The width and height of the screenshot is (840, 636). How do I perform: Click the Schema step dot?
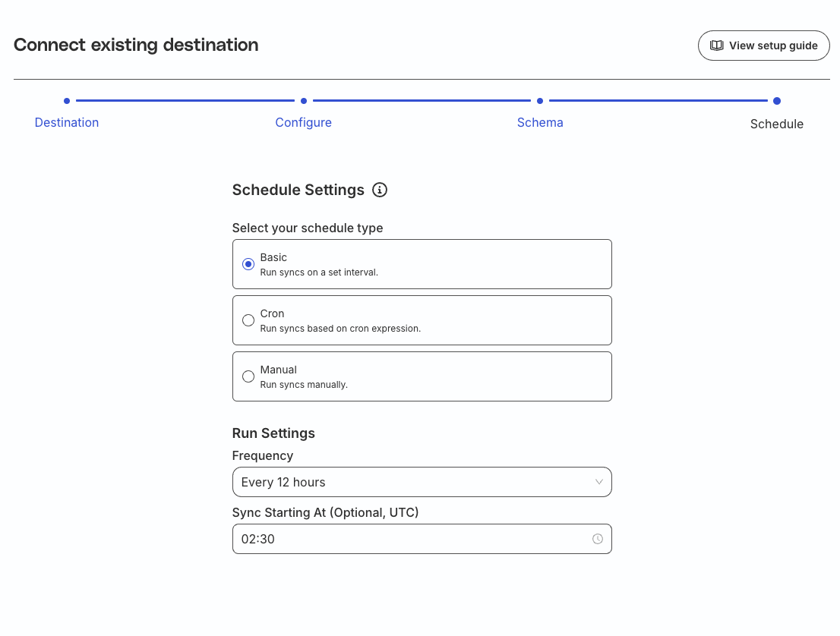point(540,101)
